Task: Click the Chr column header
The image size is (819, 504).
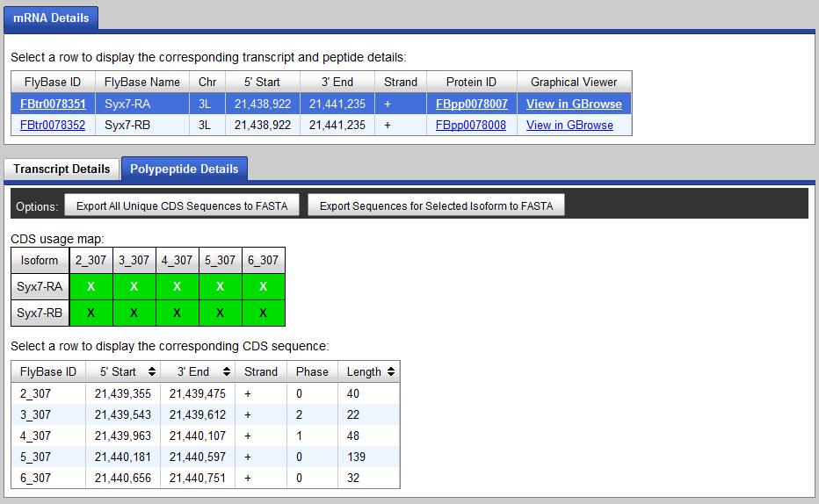Action: point(207,82)
